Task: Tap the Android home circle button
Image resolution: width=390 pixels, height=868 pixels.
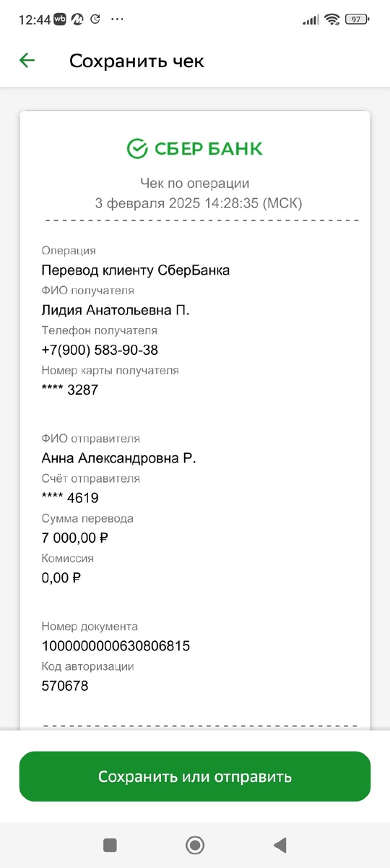Action: tap(195, 844)
